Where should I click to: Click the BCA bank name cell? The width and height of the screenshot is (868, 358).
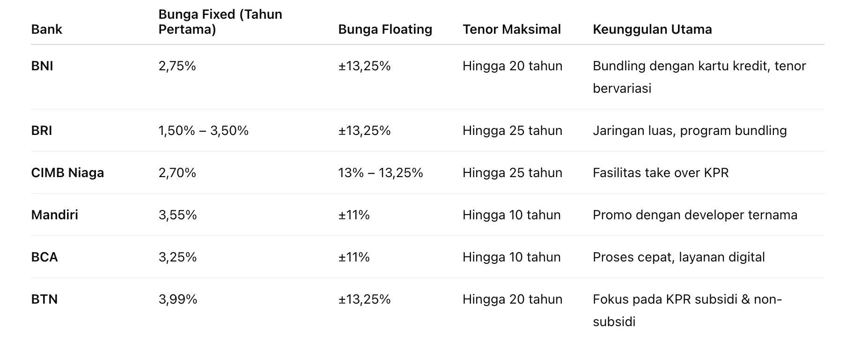44,257
